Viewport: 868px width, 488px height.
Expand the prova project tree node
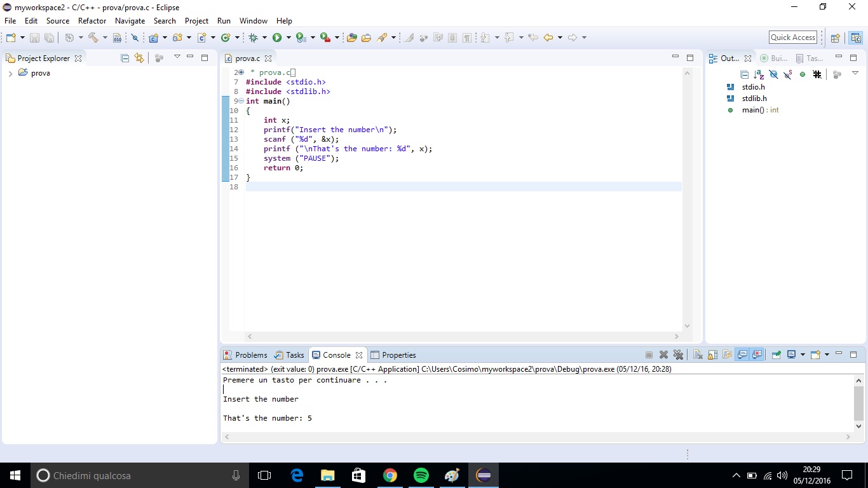point(10,74)
